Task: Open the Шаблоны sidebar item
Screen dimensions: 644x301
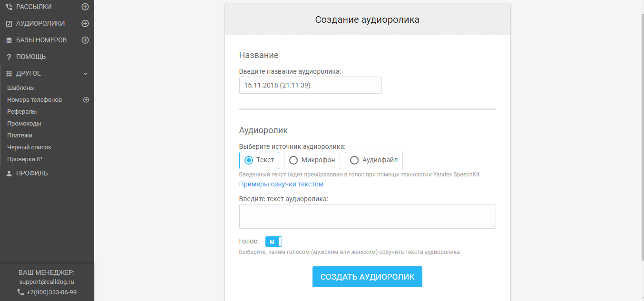Action: click(21, 88)
